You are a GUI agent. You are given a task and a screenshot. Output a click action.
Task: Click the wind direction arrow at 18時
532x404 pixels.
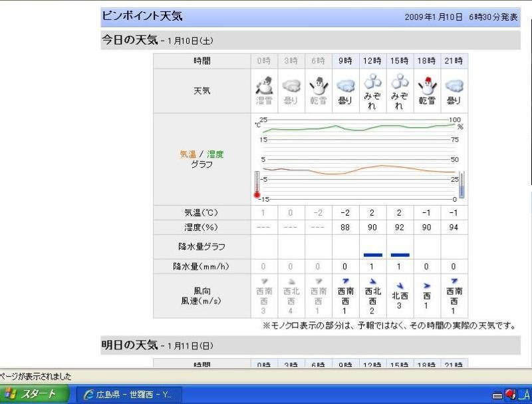pos(427,286)
